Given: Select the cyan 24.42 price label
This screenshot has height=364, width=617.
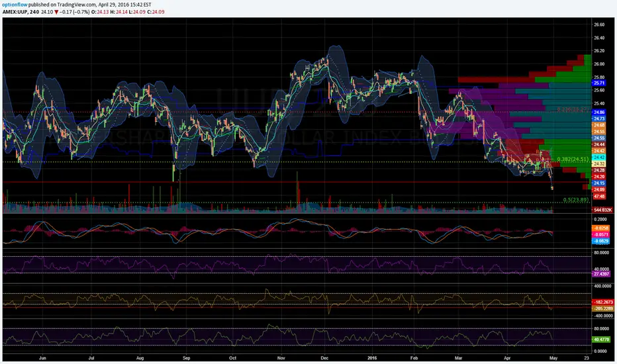Looking at the screenshot, I should pos(599,157).
